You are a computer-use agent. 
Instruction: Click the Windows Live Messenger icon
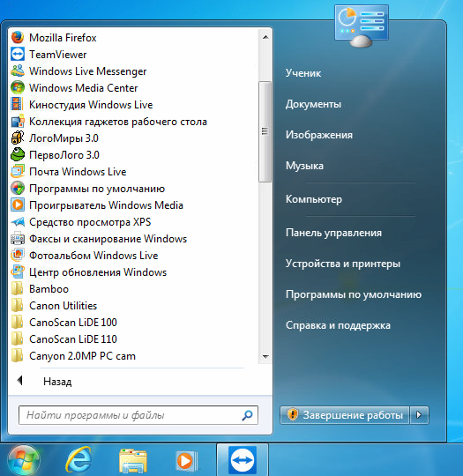pyautogui.click(x=18, y=71)
